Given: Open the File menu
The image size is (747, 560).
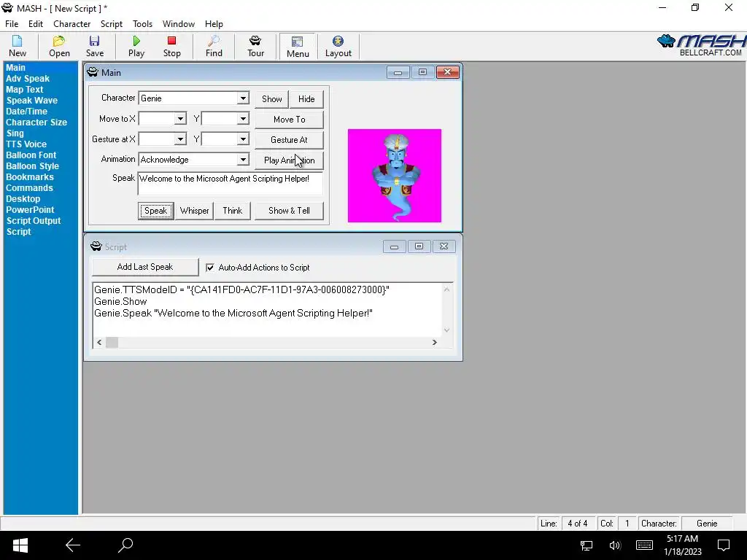Looking at the screenshot, I should 12,24.
